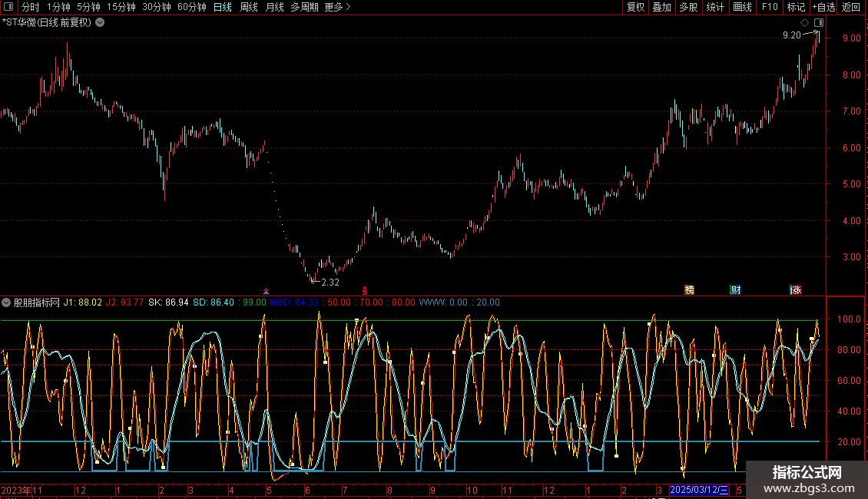Select the 60分钟 period
The height and width of the screenshot is (499, 868).
point(192,7)
